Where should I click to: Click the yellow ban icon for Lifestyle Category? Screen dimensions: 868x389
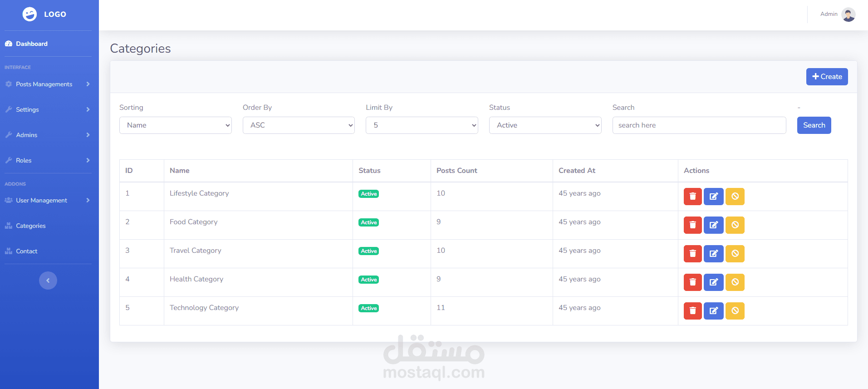tap(735, 197)
